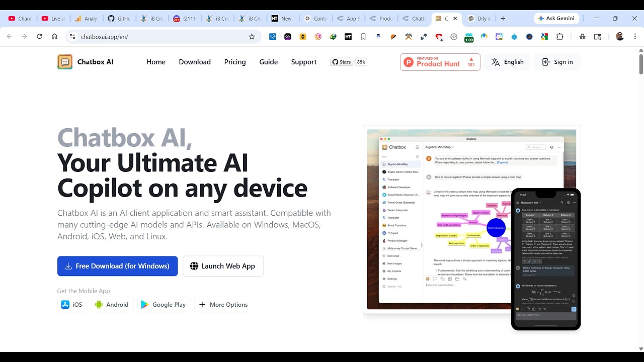Switch to the Dify browser tab
The height and width of the screenshot is (362, 644).
pyautogui.click(x=479, y=19)
